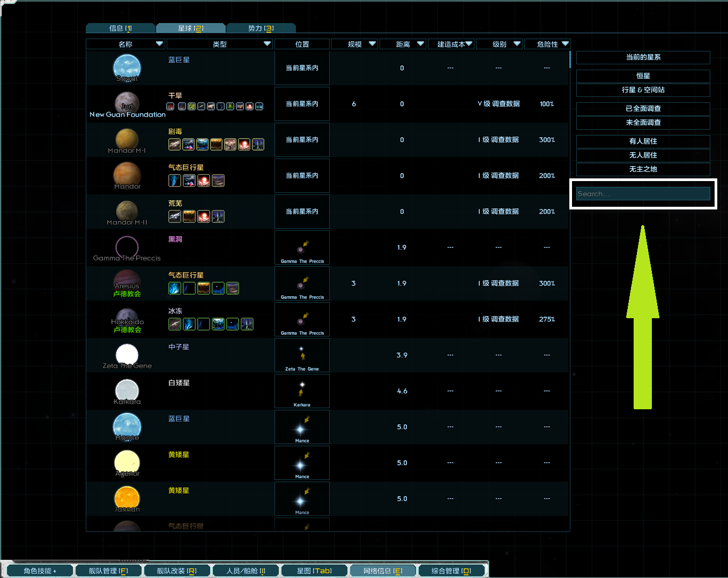Image resolution: width=728 pixels, height=578 pixels.
Task: Click the 当前的星系 filter button
Action: point(642,57)
